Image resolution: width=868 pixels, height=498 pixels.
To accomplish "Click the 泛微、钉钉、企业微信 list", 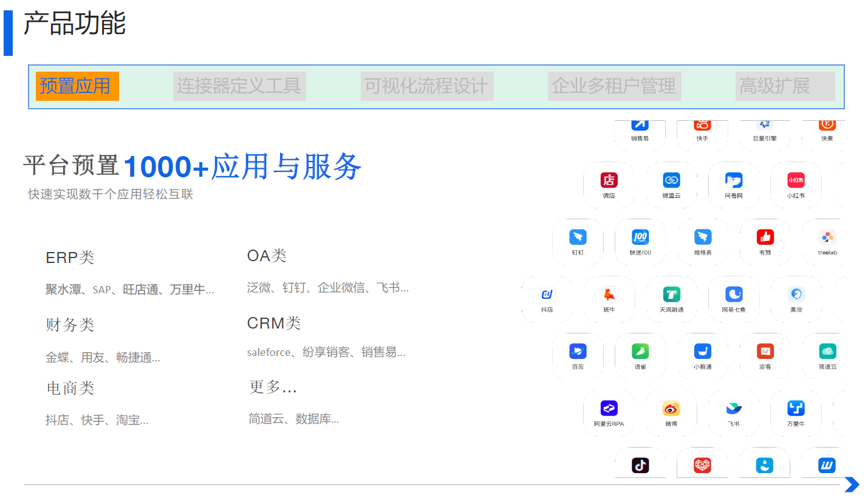I will pos(328,287).
